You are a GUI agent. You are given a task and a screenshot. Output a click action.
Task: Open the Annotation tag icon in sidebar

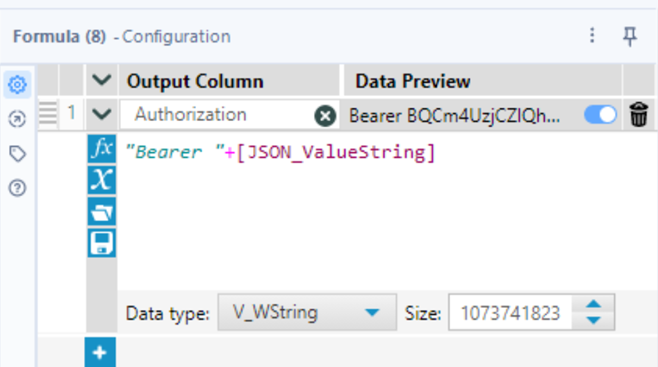(17, 154)
